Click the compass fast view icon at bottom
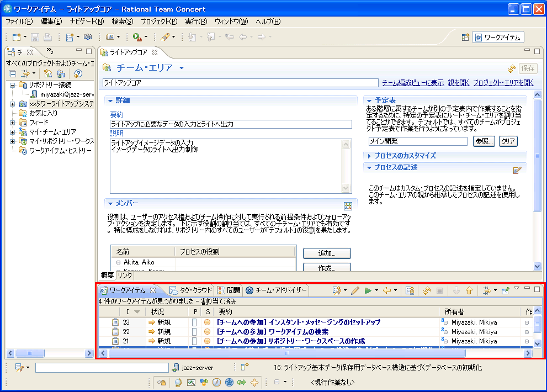This screenshot has height=392, width=547. (216, 383)
